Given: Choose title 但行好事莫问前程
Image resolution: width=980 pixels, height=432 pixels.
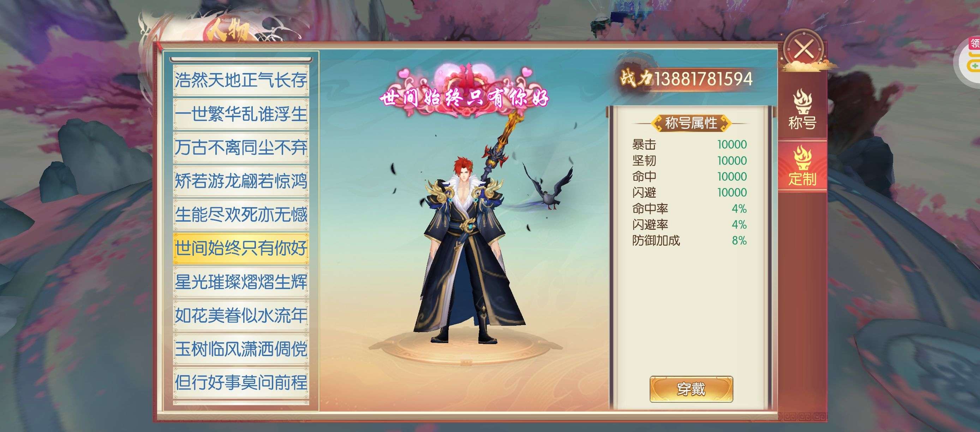Looking at the screenshot, I should pyautogui.click(x=241, y=382).
